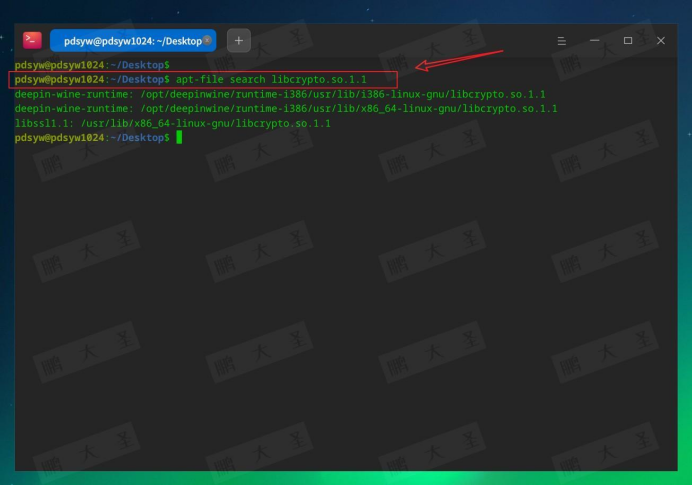Open a new terminal tab with plus button
Viewport: 692px width, 485px height.
coord(239,41)
